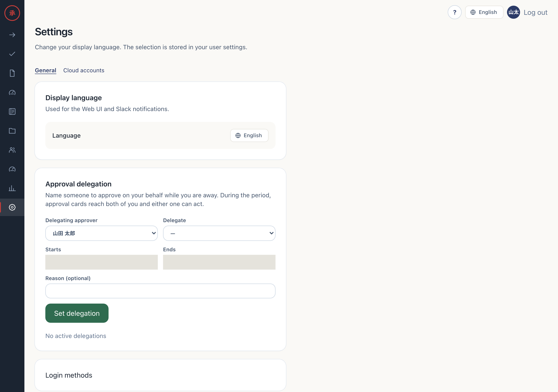Expand the Delegating approver dropdown
This screenshot has height=392, width=558.
(102, 233)
